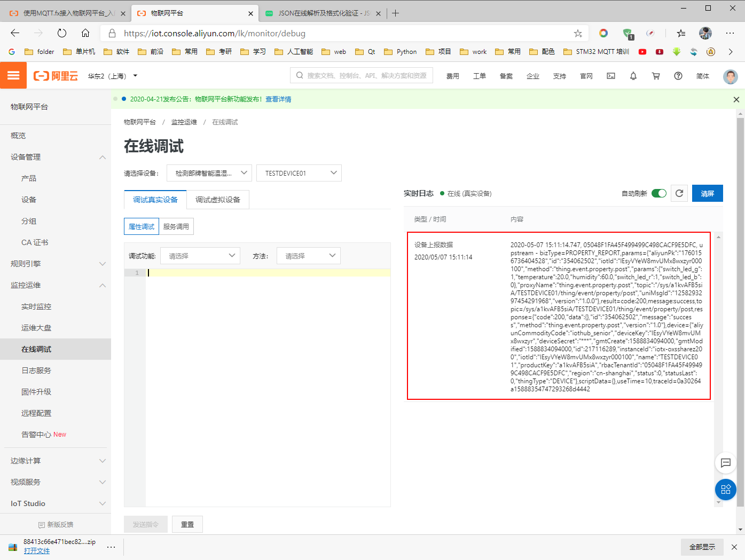Open the notification bell
This screenshot has width=745, height=560.
pyautogui.click(x=633, y=76)
